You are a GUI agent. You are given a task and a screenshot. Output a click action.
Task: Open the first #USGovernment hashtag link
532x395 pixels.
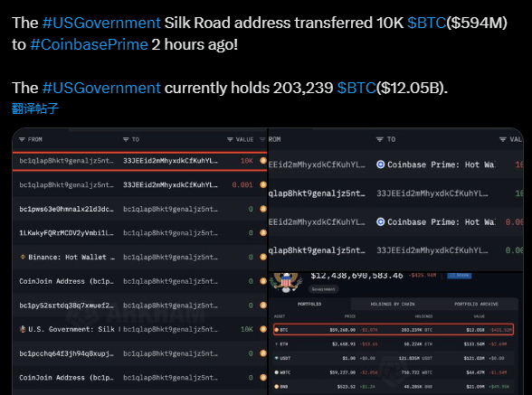[x=101, y=23]
